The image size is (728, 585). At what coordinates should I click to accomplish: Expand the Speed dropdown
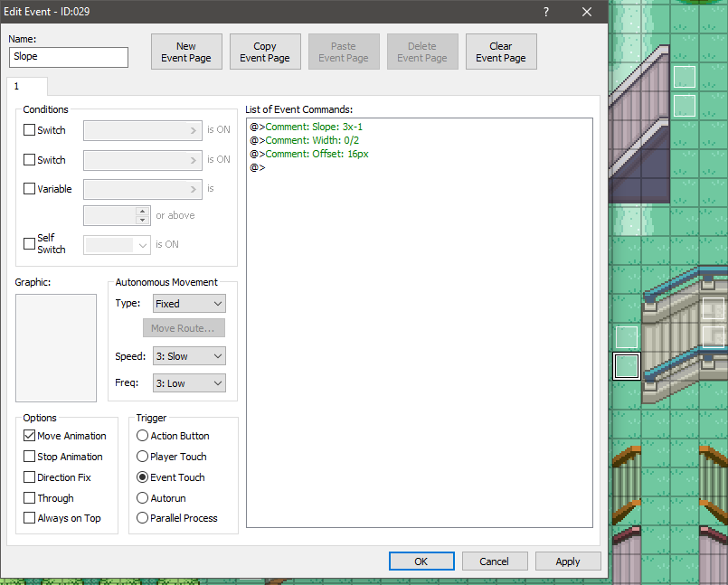pos(188,356)
